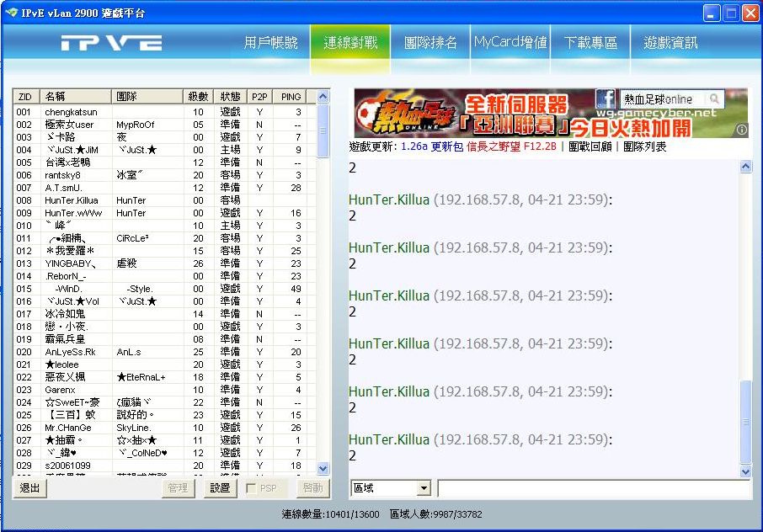This screenshot has height=532, width=763.
Task: Select user .ReborN_- row
Action: click(164, 276)
